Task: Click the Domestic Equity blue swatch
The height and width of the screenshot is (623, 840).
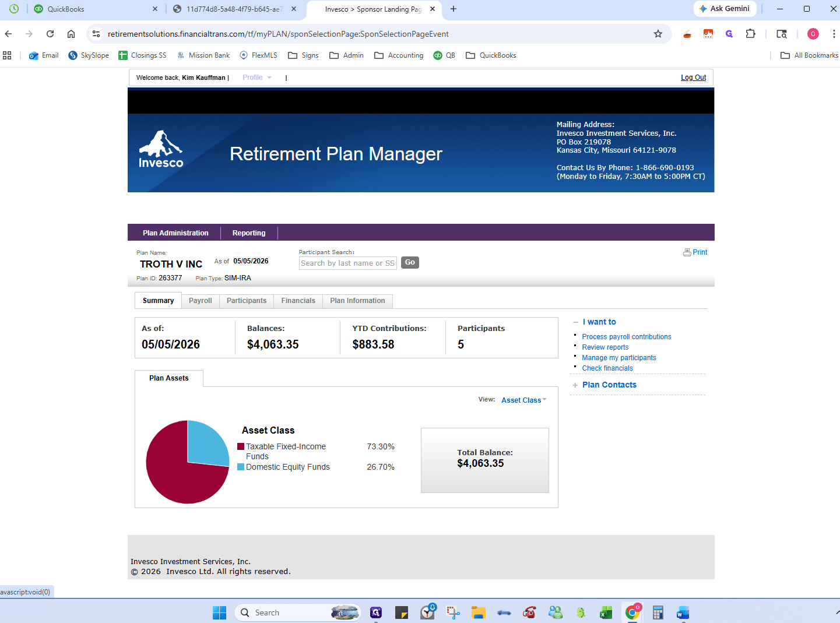Action: (x=241, y=467)
